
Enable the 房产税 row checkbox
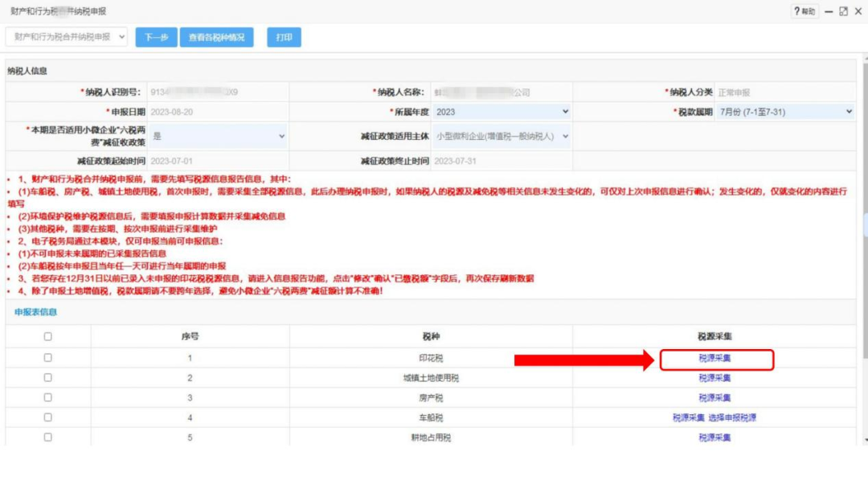point(48,397)
